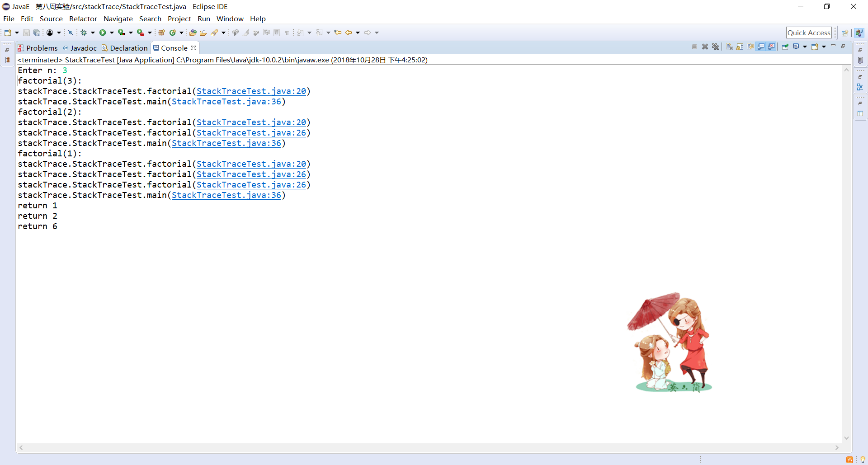Close the Console tab with its X
The height and width of the screenshot is (465, 868).
[193, 48]
